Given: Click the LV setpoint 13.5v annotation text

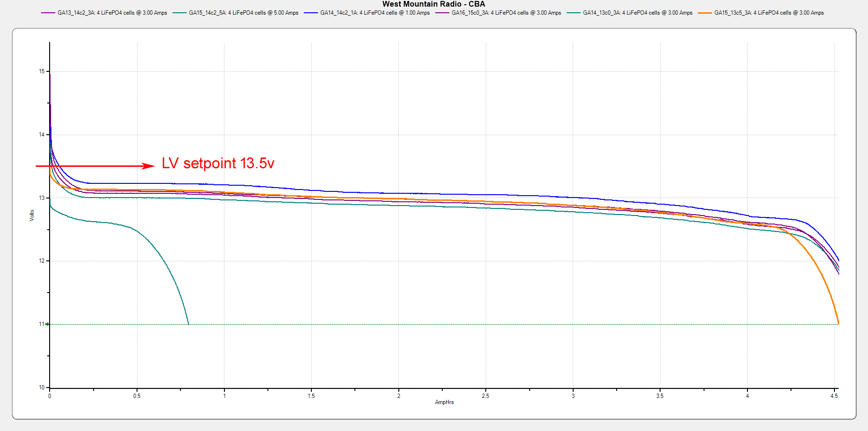Looking at the screenshot, I should tap(218, 163).
